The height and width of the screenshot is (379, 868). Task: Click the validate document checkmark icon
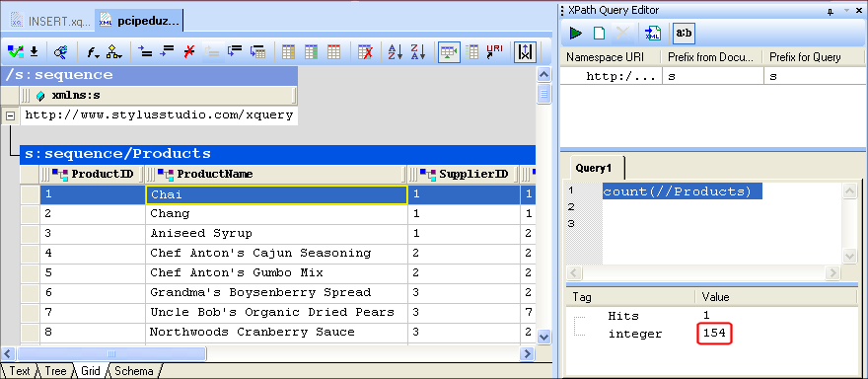coord(16,52)
